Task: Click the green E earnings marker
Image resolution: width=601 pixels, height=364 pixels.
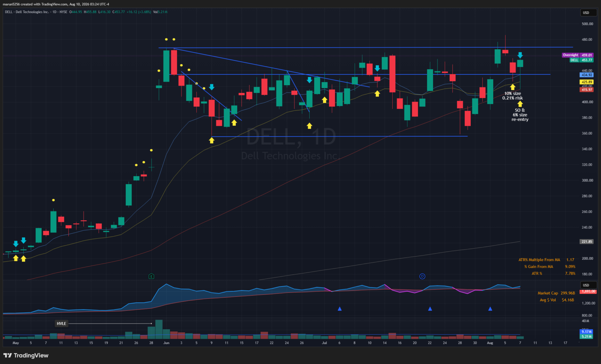Action: (151, 276)
